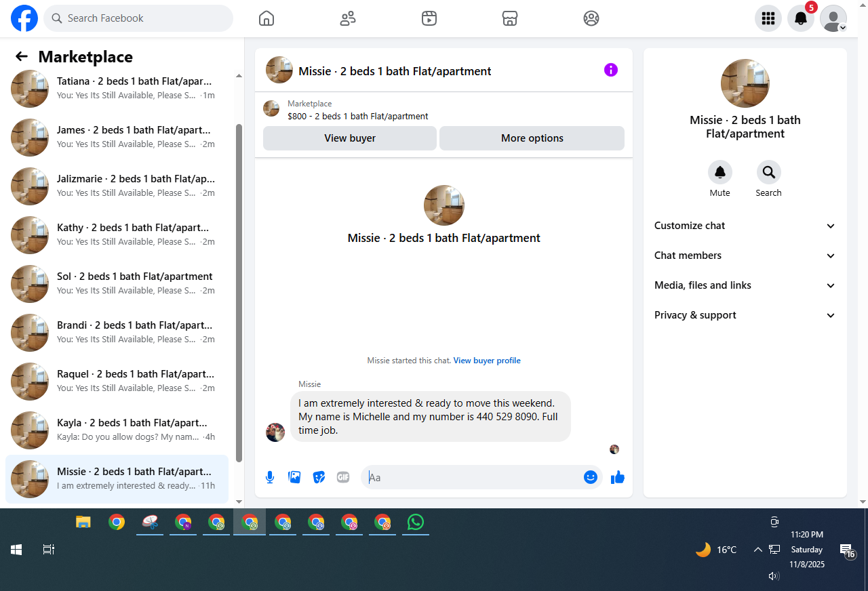Open the Friends icon in top navigation
This screenshot has height=591, width=868.
point(348,18)
